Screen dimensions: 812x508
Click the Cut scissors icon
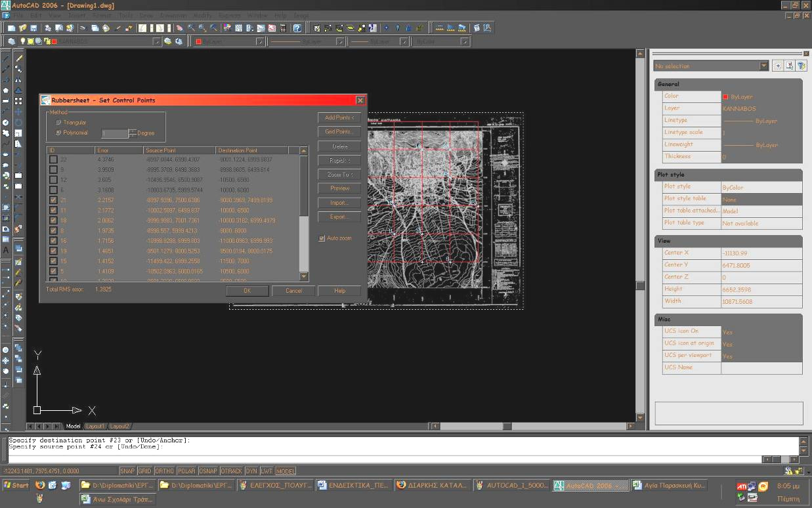tap(83, 28)
